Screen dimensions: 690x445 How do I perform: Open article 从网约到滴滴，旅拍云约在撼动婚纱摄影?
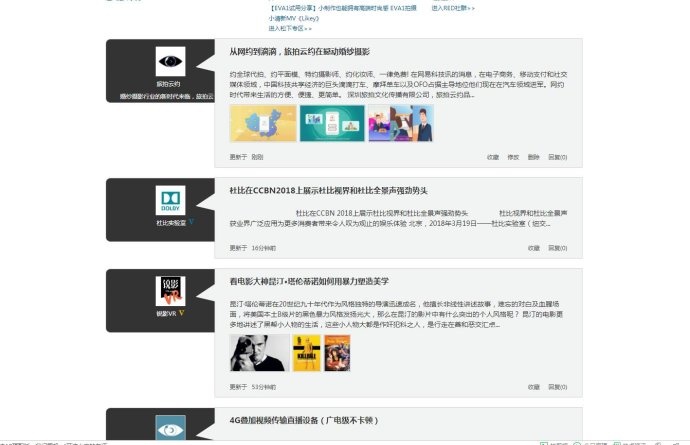[299, 51]
